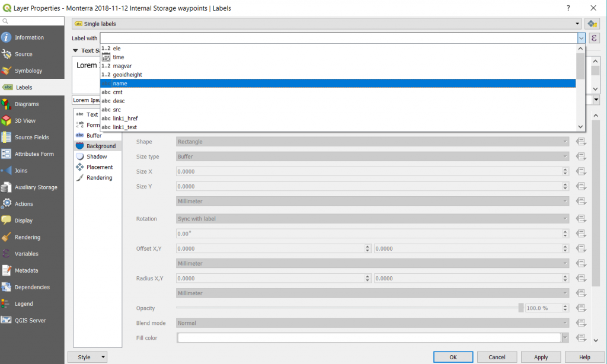Click the OK button

point(453,357)
